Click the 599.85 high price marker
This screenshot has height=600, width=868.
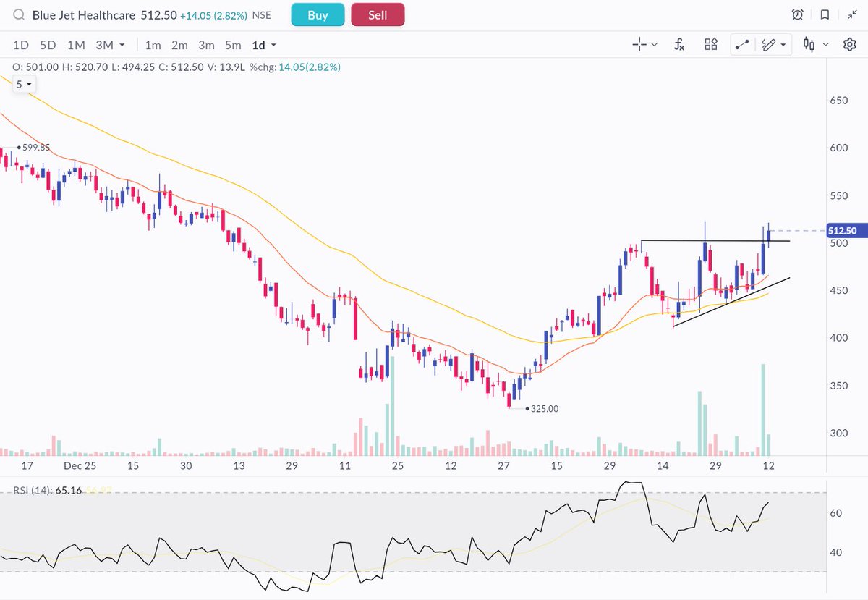coord(33,147)
